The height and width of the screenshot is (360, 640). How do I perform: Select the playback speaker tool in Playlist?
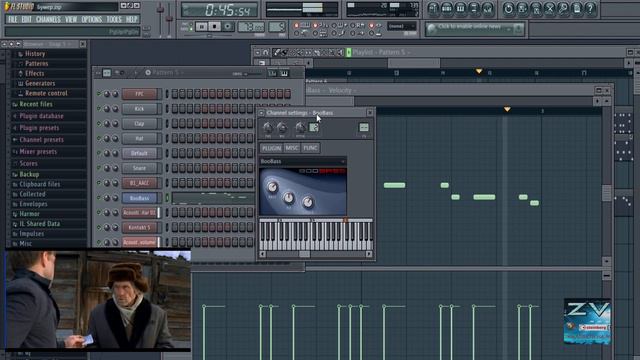[x=340, y=52]
